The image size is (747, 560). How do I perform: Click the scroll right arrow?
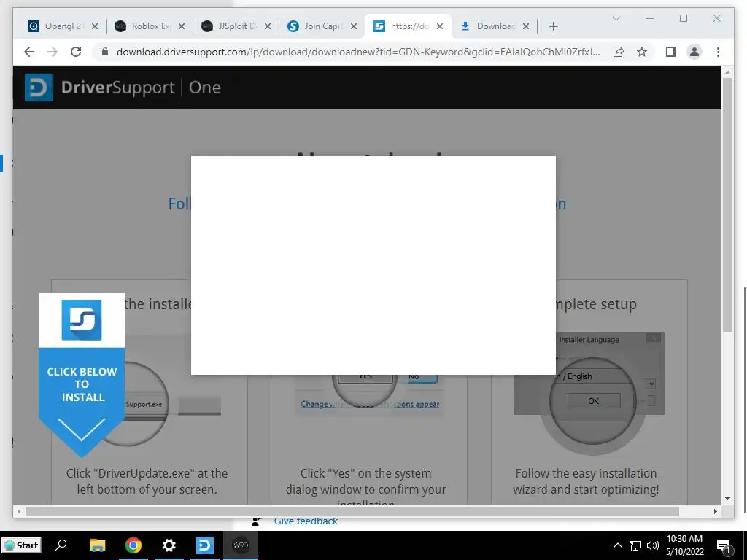[x=716, y=511]
